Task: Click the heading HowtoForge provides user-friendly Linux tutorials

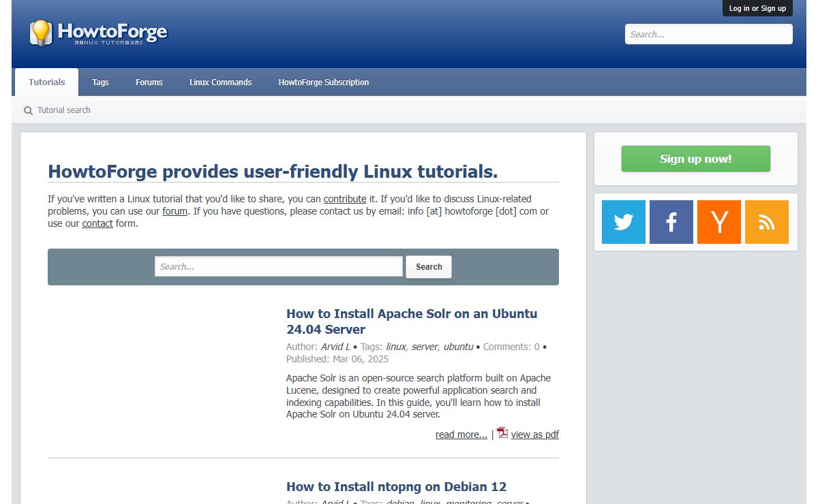Action: (x=273, y=172)
